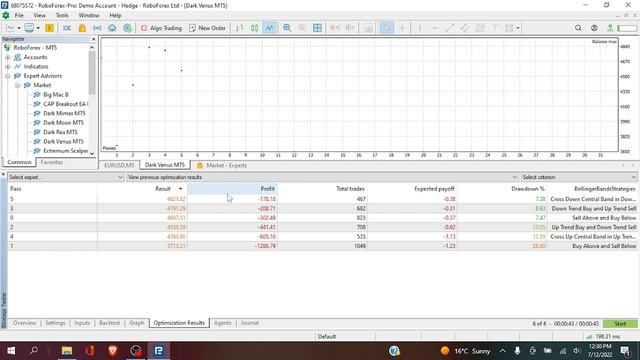Select the equidistant channel tool
The width and height of the screenshot is (640, 360).
465,28
